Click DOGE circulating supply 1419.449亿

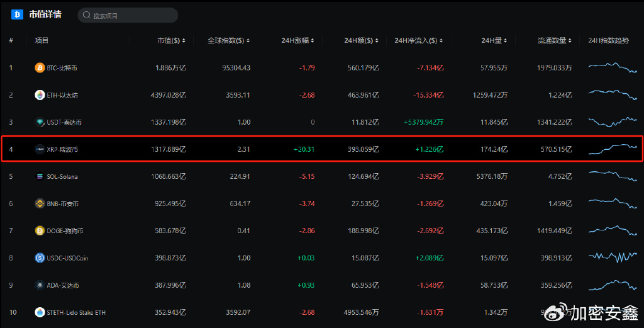[555, 230]
